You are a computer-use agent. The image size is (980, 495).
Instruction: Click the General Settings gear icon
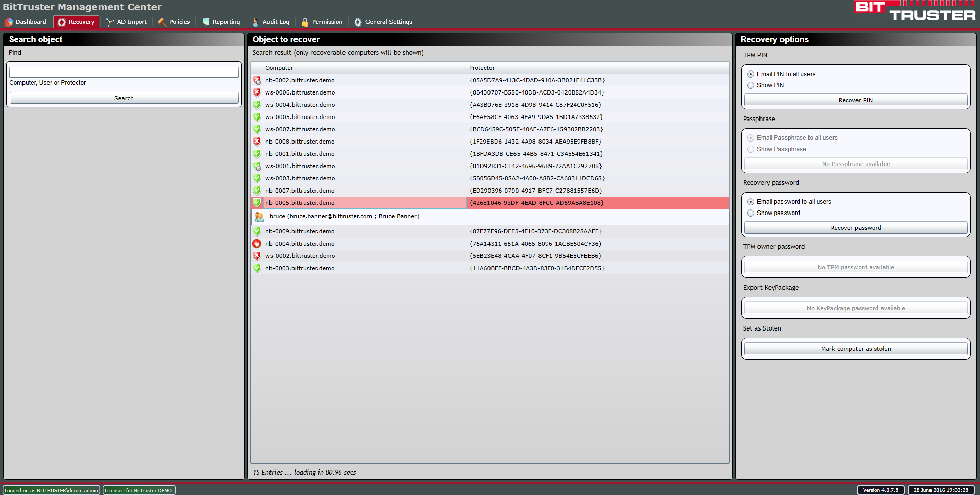coord(358,22)
